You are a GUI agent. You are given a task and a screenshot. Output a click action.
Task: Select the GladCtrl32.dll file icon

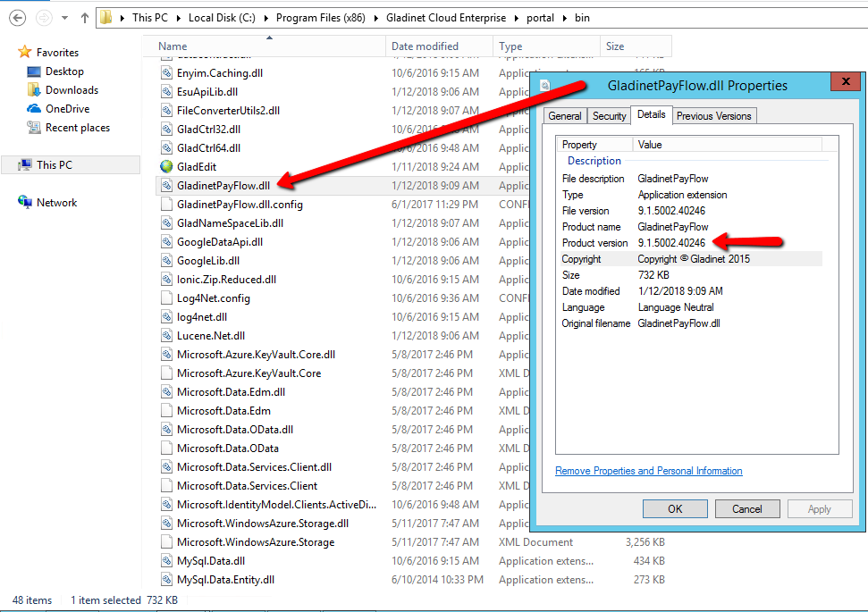[166, 130]
